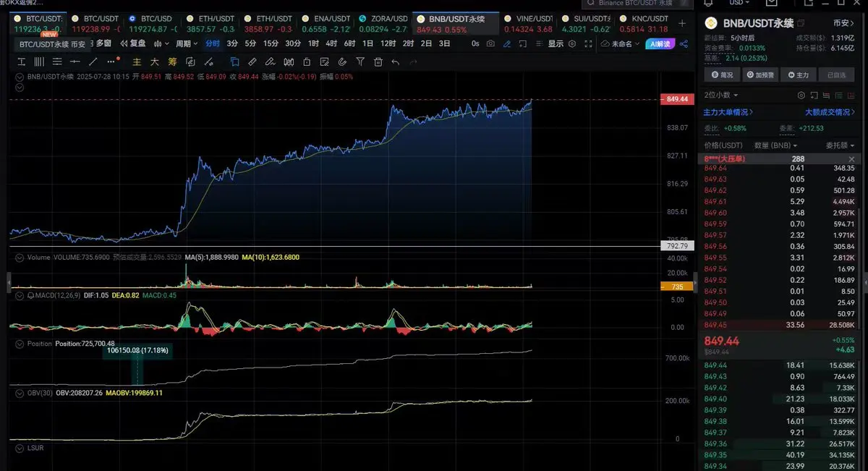Screen dimensions: 868x471
Task: Select the diagonal trend line tool
Action: [x=93, y=61]
